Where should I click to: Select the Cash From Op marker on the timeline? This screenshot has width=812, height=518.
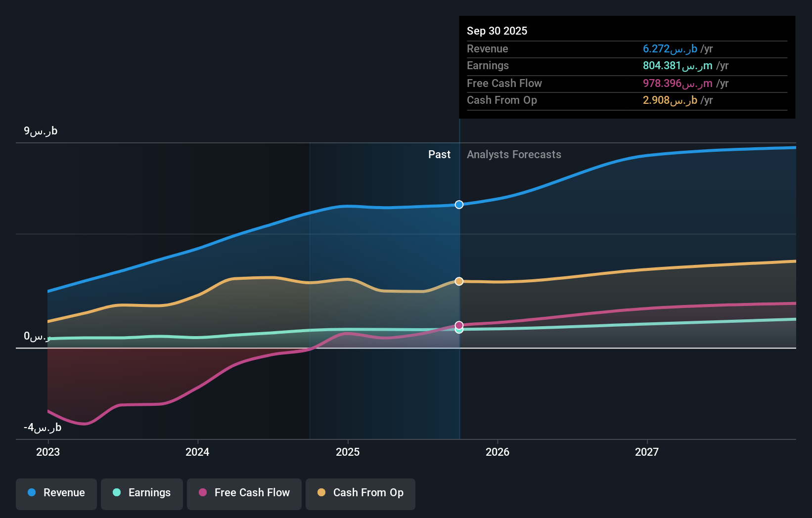459,281
